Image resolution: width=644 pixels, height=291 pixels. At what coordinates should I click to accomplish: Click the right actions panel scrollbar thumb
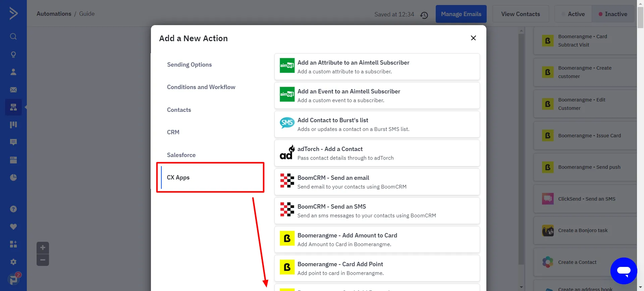coord(521,149)
